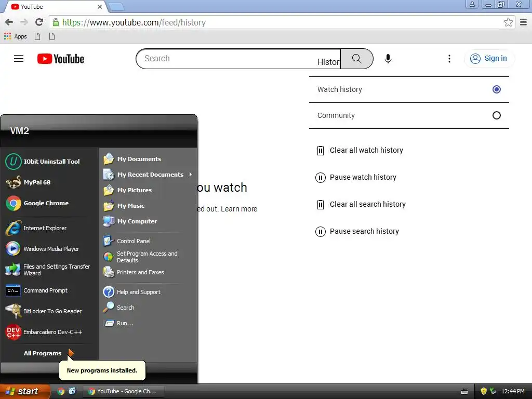Open the Learn more link
532x399 pixels.
coord(239,209)
